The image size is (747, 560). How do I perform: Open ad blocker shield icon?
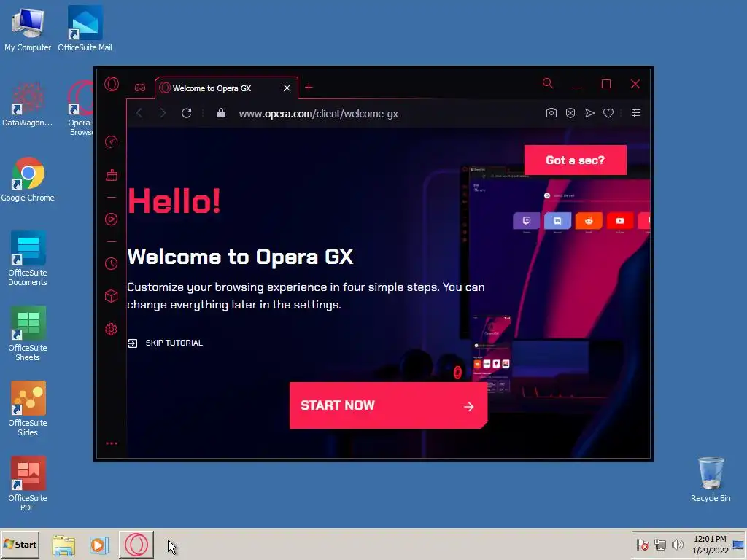(x=570, y=113)
